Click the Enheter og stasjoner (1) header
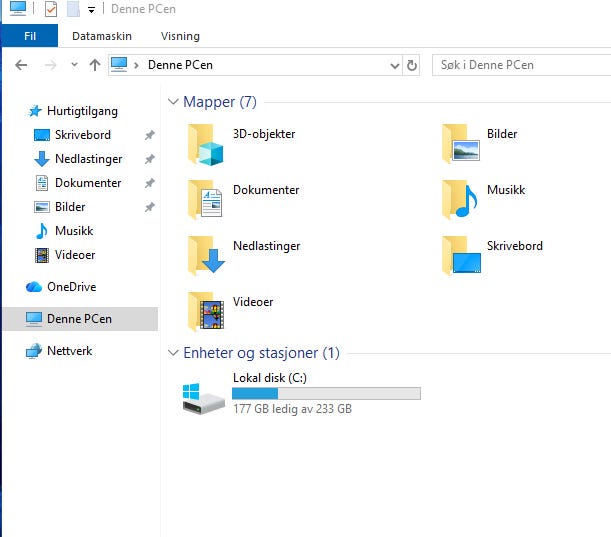Image resolution: width=611 pixels, height=537 pixels. pos(261,353)
